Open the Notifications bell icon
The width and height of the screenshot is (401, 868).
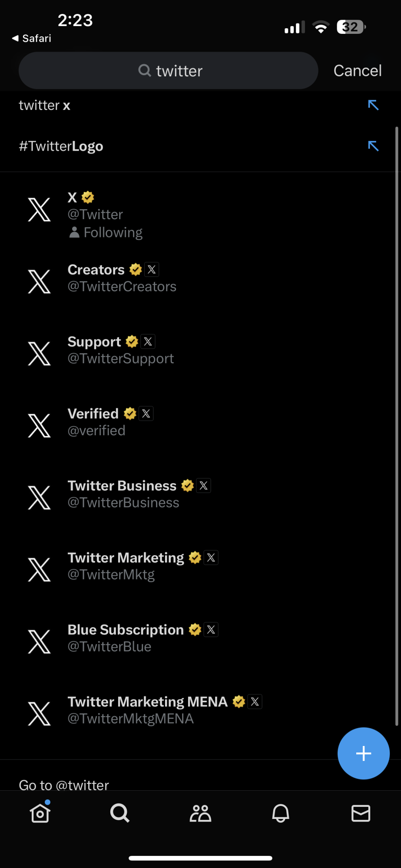pyautogui.click(x=281, y=813)
